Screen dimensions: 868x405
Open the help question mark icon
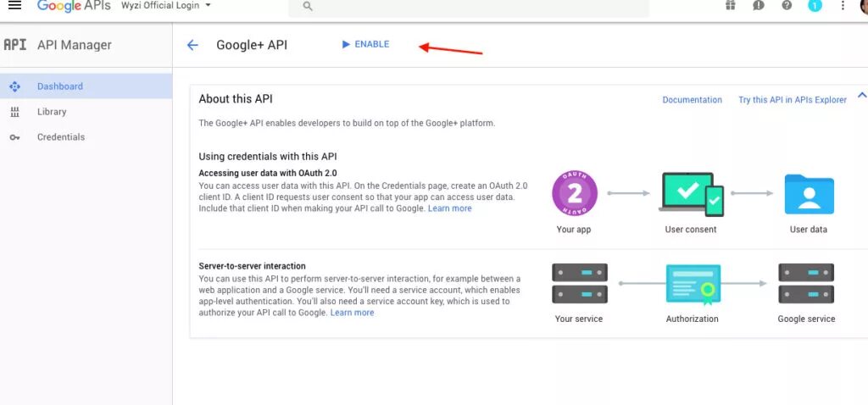click(x=787, y=6)
